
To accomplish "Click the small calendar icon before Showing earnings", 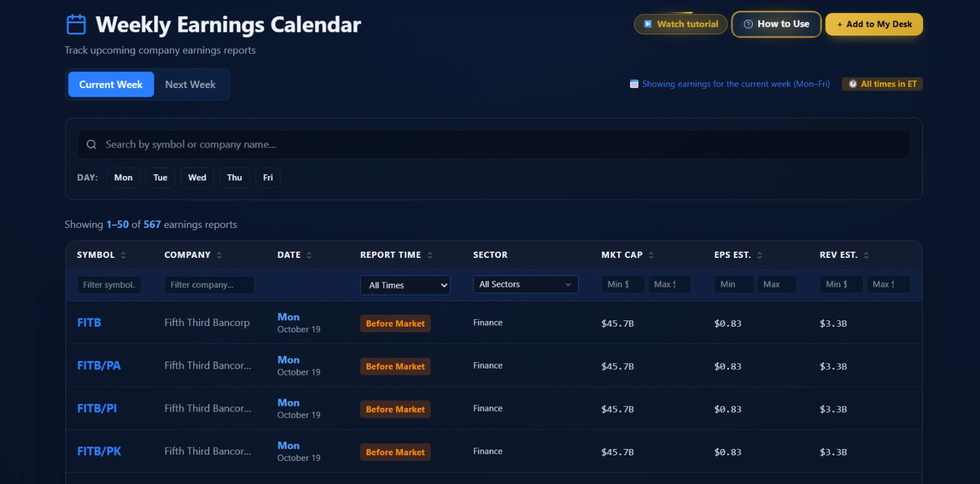I will pyautogui.click(x=634, y=84).
